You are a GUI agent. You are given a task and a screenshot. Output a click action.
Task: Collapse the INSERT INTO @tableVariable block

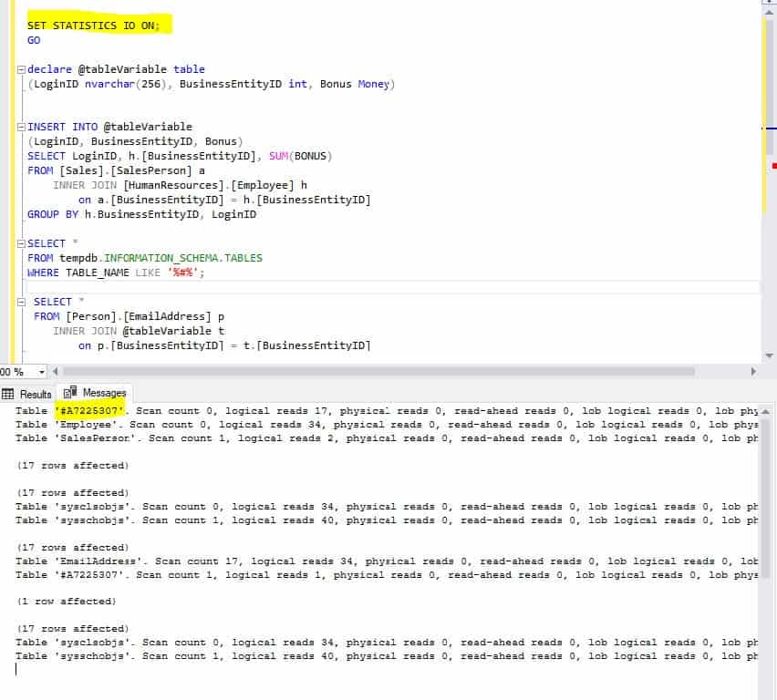coord(21,128)
